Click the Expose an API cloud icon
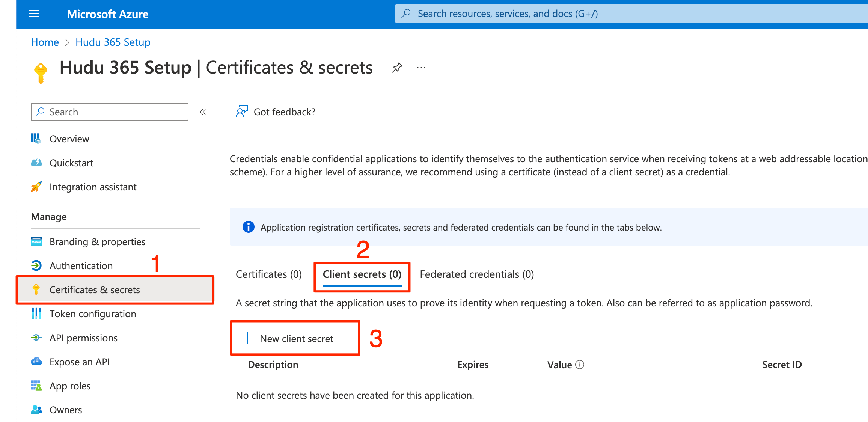Image resolution: width=868 pixels, height=422 pixels. coord(36,362)
